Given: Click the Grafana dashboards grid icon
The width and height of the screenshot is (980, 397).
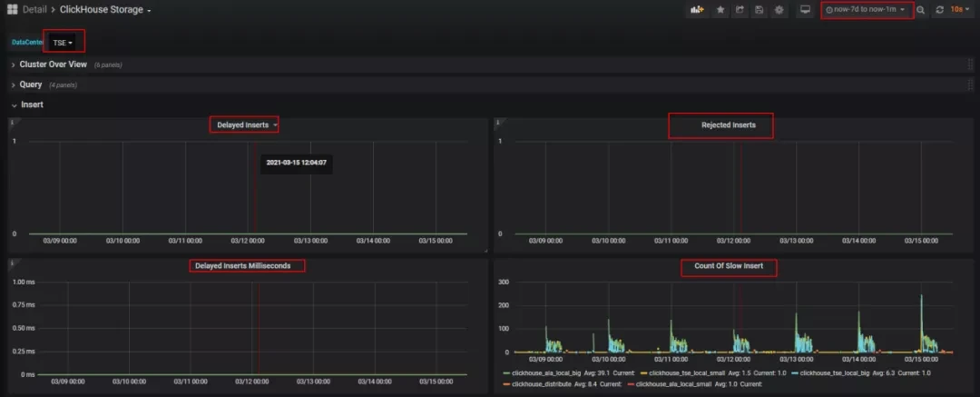Looking at the screenshot, I should [x=12, y=9].
